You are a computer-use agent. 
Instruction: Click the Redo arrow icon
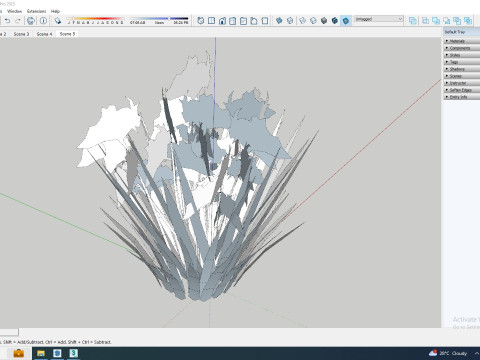point(18,21)
